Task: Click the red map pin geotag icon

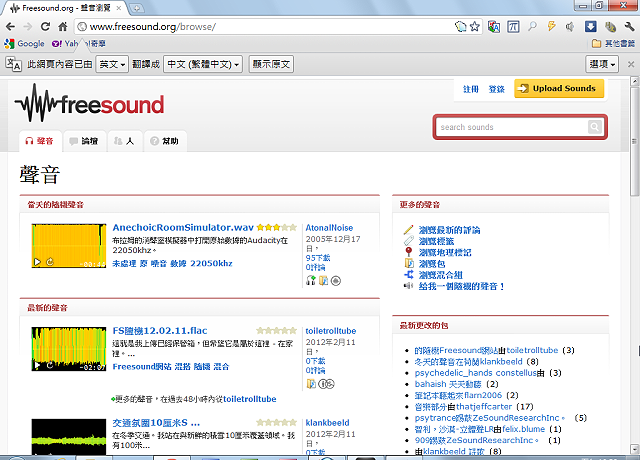Action: click(x=409, y=252)
